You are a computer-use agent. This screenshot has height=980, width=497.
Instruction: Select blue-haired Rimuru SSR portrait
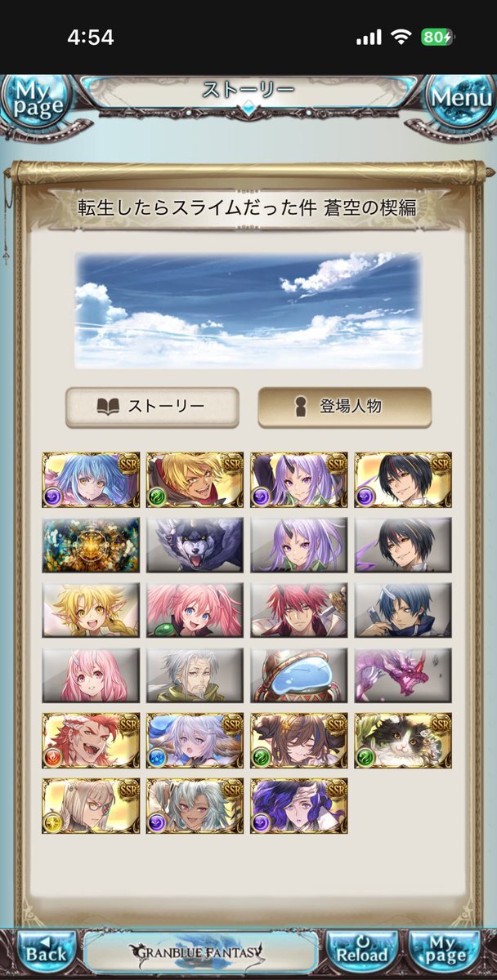[x=91, y=480]
